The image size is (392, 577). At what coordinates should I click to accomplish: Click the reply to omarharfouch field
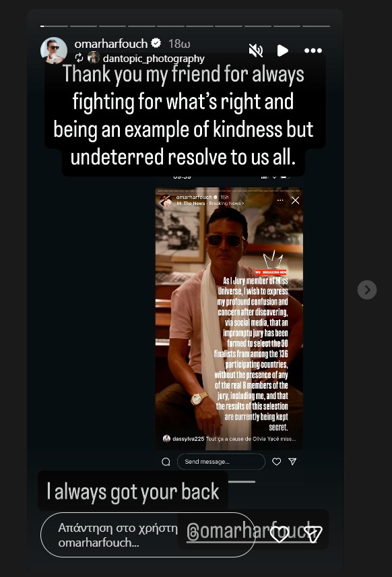point(148,535)
